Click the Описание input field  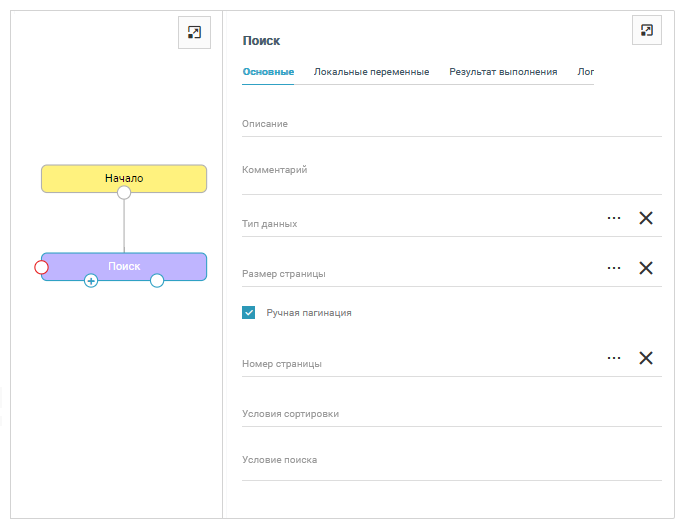coord(451,124)
